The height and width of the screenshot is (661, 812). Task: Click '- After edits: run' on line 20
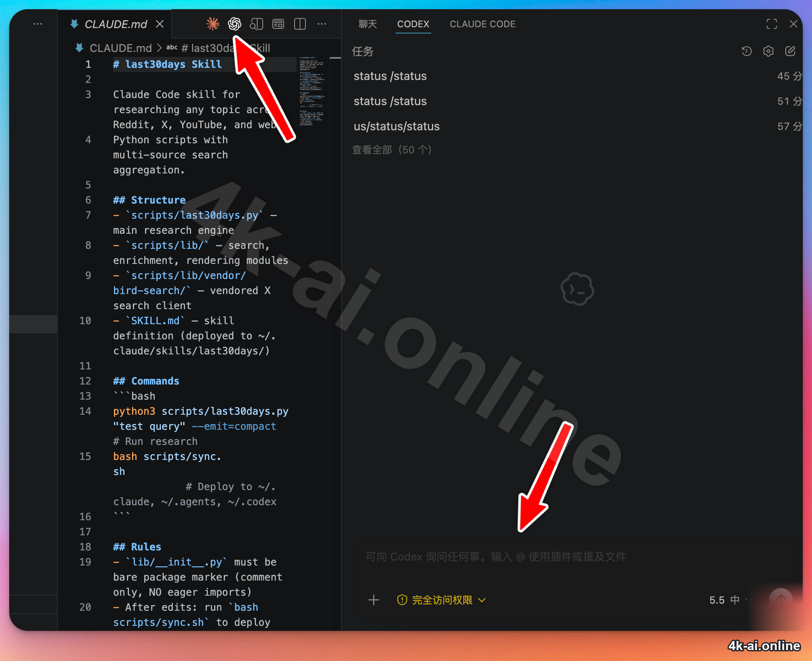point(168,607)
